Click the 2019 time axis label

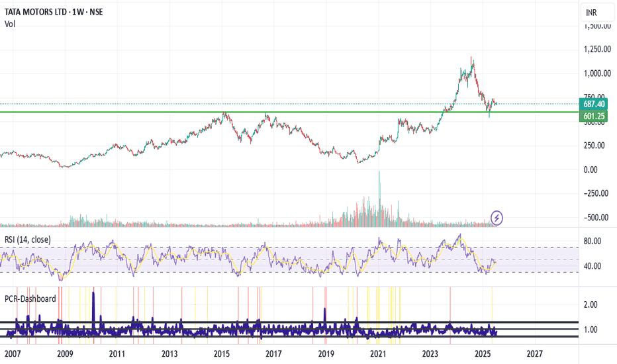coord(326,354)
